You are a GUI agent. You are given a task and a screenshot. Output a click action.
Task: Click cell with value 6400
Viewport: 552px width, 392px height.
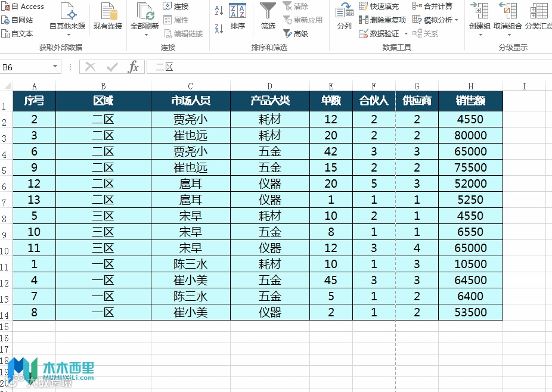(x=471, y=296)
